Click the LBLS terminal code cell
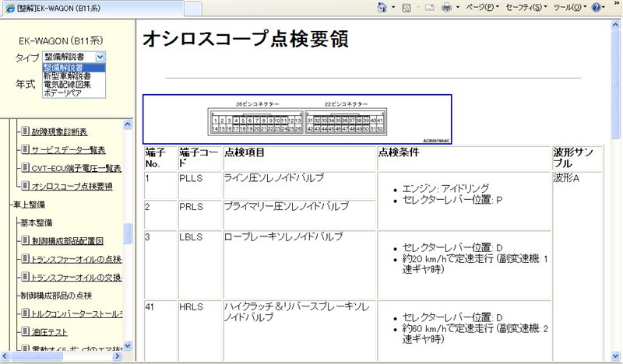623x364 pixels. point(199,264)
